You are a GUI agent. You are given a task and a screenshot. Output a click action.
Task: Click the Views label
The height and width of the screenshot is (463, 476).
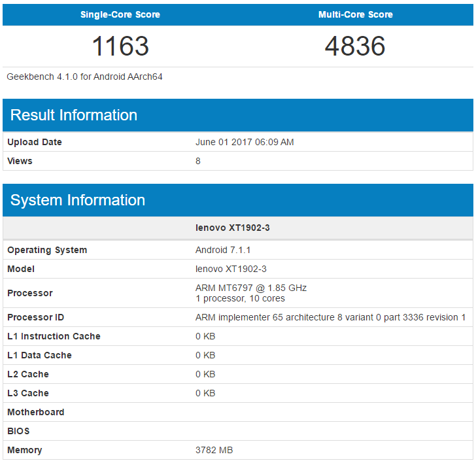pos(20,161)
